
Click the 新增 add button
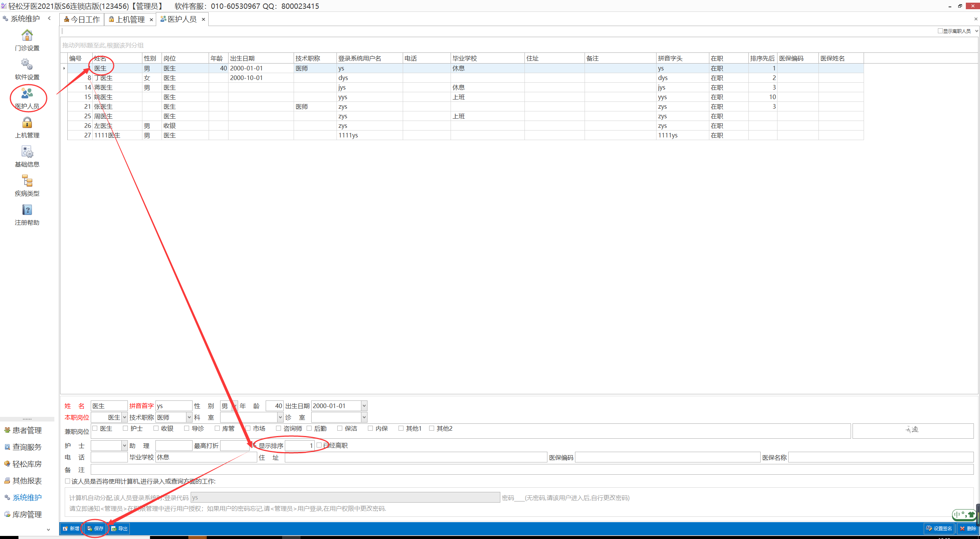[71, 528]
